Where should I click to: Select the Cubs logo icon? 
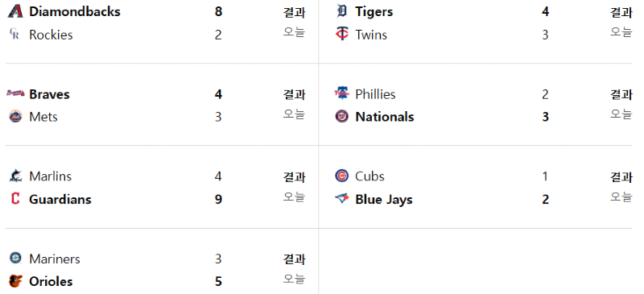pos(341,176)
